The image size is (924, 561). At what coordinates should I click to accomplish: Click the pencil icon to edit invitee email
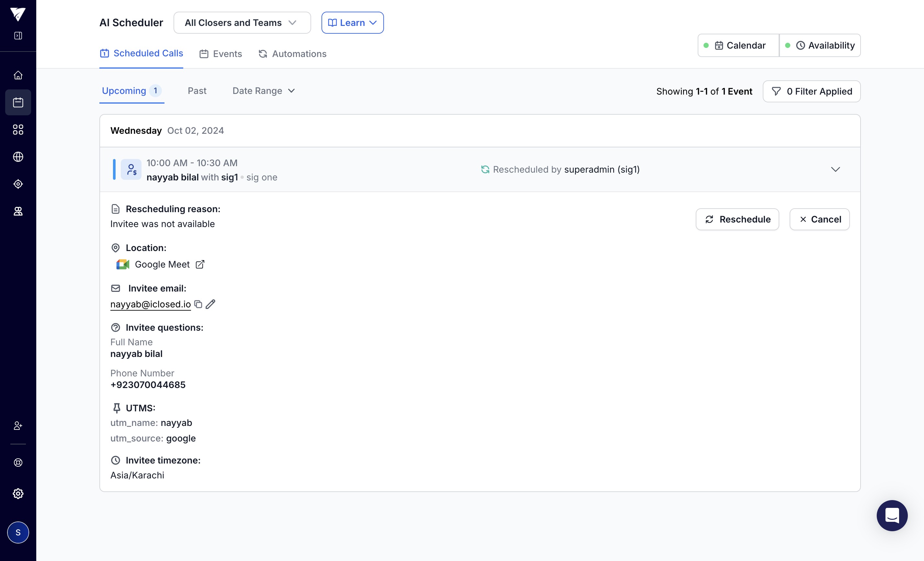point(210,304)
